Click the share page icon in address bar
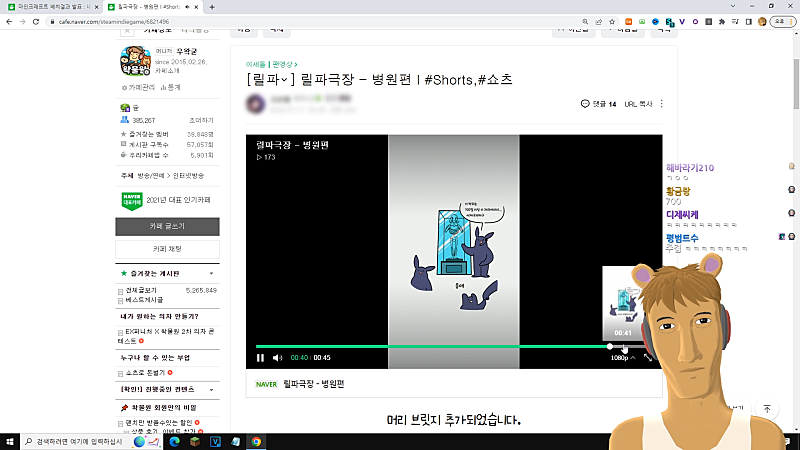 598,21
